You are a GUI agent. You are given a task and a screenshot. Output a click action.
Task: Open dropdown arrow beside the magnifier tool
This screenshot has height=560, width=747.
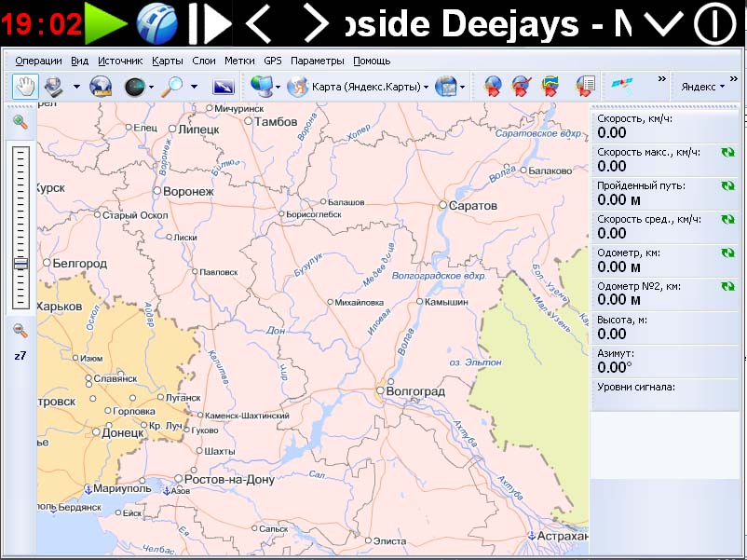[x=194, y=87]
